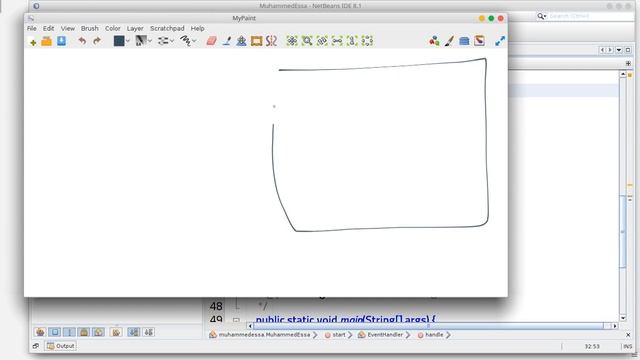
Task: Expand the freehand mode dropdown arrow
Action: click(194, 41)
